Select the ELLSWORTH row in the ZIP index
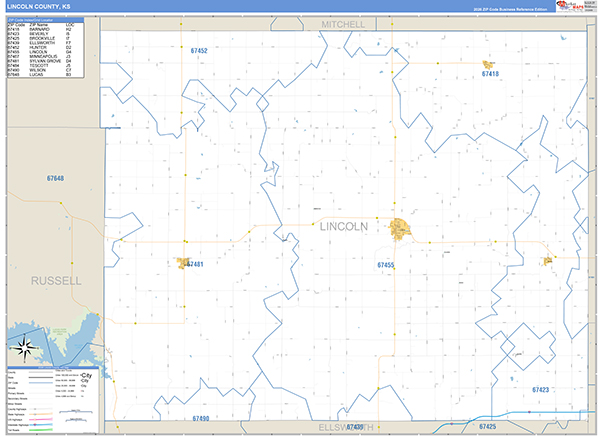 (x=40, y=43)
